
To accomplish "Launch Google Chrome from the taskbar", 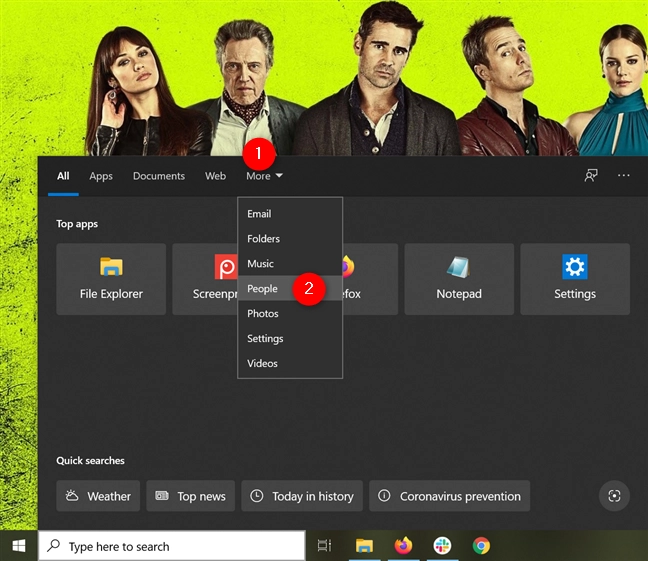I will click(x=481, y=546).
